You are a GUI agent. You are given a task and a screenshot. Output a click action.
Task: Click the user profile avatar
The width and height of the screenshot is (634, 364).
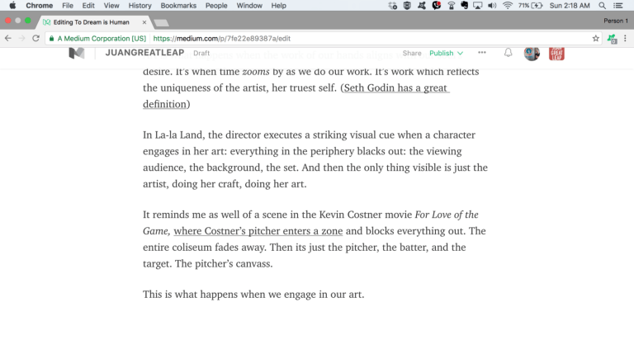pos(532,54)
